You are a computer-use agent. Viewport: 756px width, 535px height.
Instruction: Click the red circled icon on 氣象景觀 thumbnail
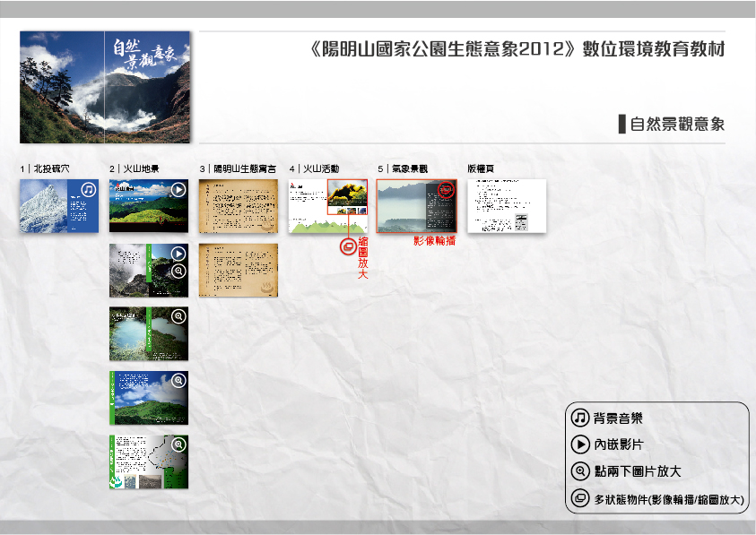446,190
